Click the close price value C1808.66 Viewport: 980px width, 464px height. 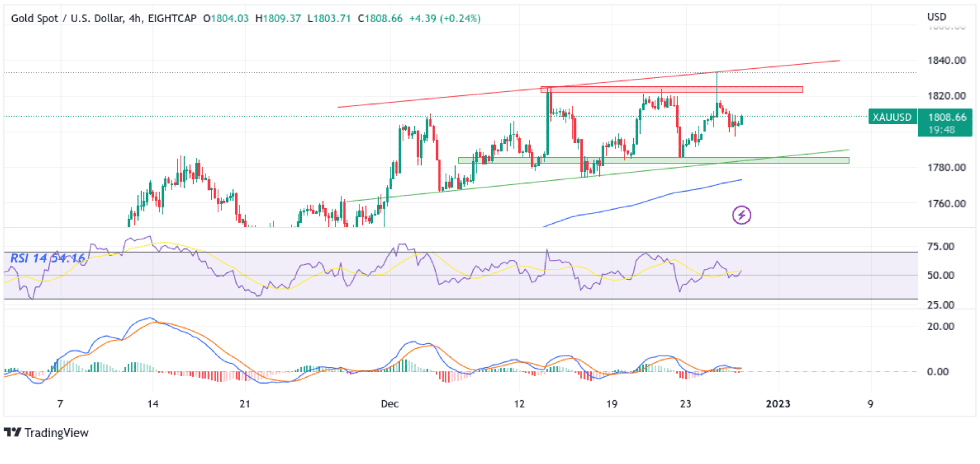380,18
